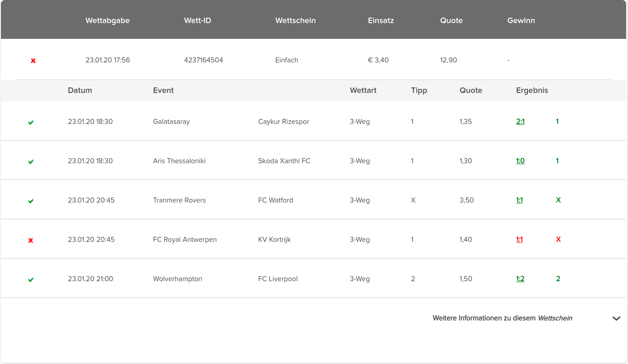Click the red X status icon beside 23.01.20 17:56
Image resolution: width=628 pixels, height=364 pixels.
[33, 61]
